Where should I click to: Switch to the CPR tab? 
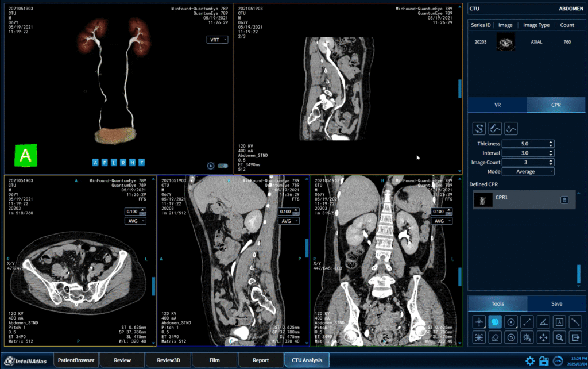click(x=556, y=105)
